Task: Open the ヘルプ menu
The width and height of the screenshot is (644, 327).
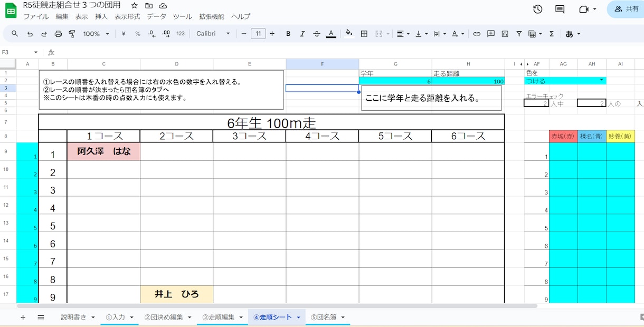Action: coord(241,17)
